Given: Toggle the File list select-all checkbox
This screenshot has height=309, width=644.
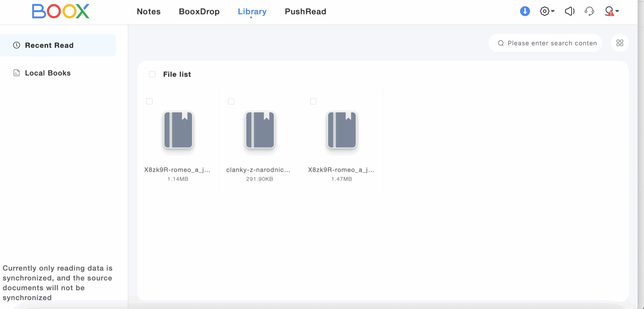Looking at the screenshot, I should click(152, 74).
